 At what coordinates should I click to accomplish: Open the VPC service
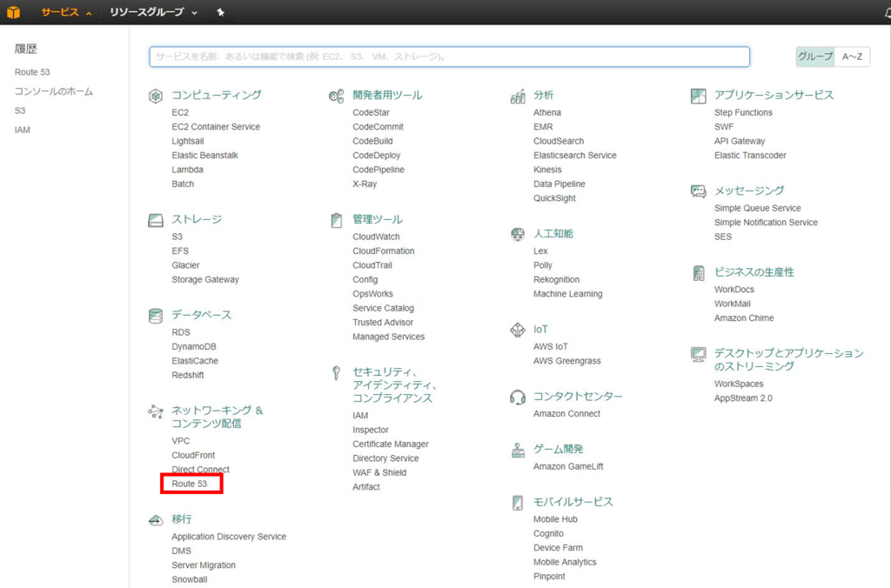tap(181, 441)
